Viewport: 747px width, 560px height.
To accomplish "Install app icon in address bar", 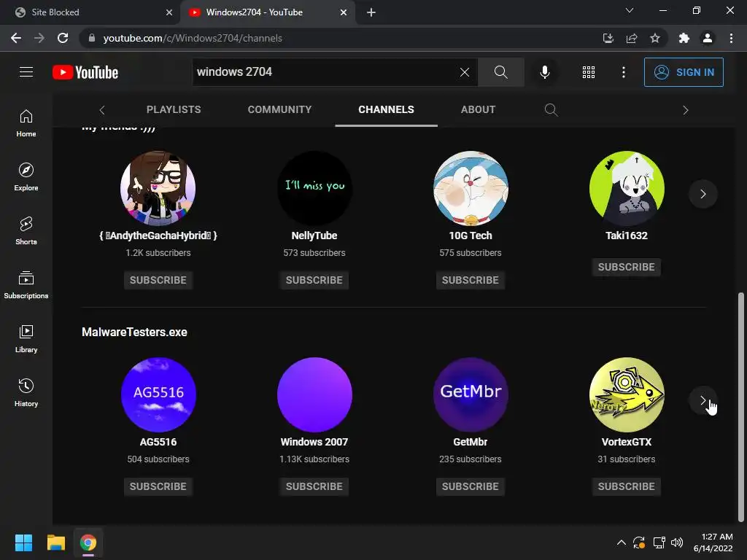I will pyautogui.click(x=608, y=38).
